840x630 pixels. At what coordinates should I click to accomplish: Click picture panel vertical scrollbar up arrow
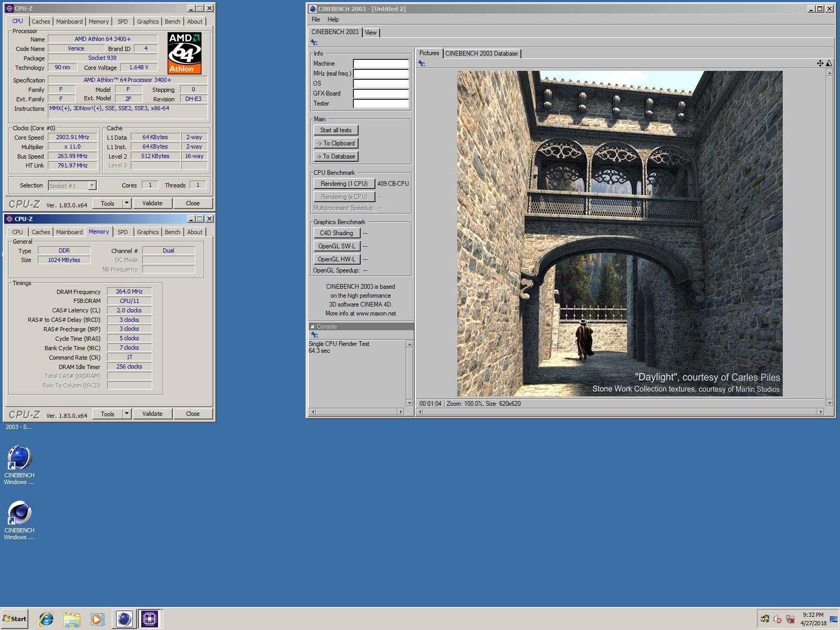[829, 73]
